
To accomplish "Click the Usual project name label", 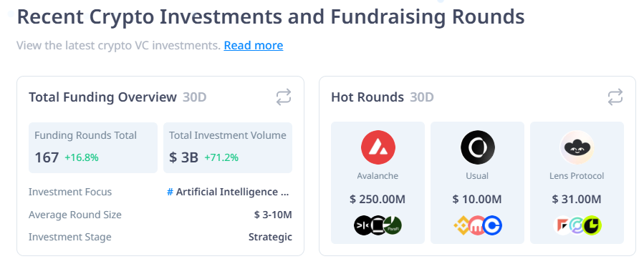I will 477,176.
